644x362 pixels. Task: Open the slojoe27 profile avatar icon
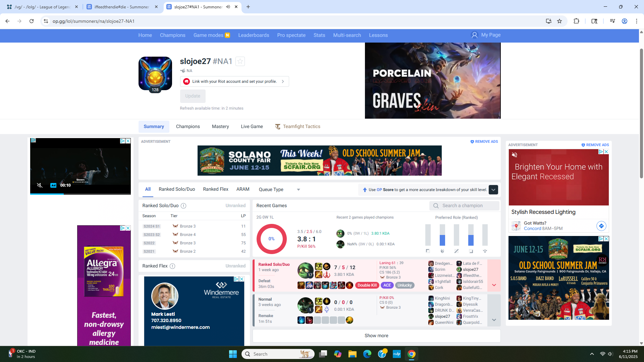155,73
